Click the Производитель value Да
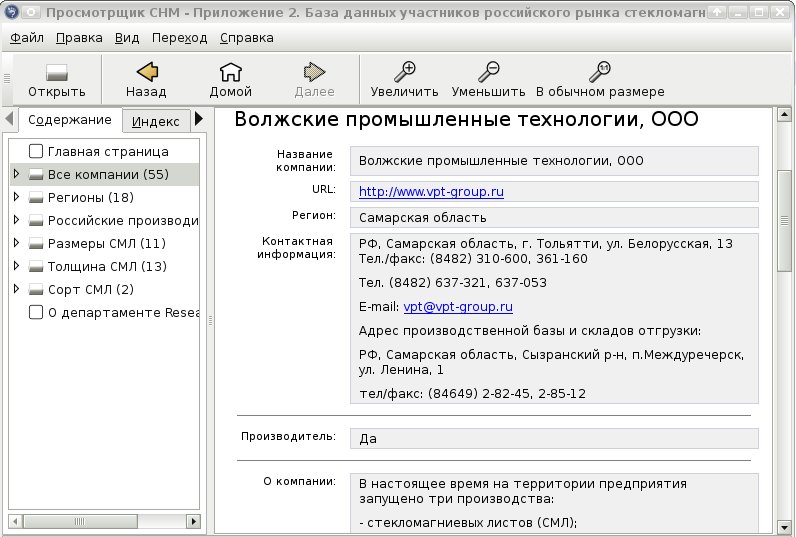The height and width of the screenshot is (537, 796). pos(368,439)
